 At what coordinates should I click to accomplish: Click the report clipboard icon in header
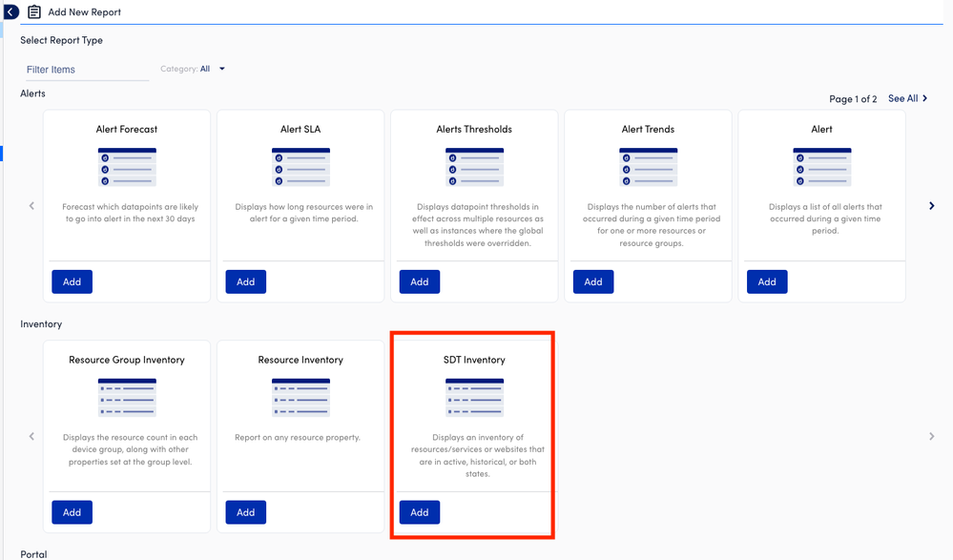click(x=34, y=12)
